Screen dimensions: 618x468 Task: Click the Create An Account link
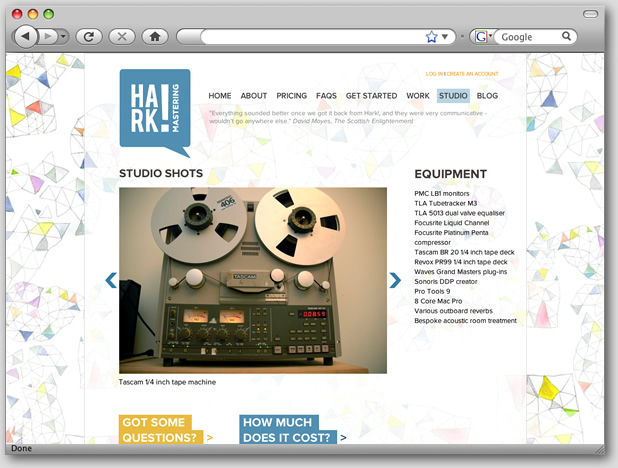pyautogui.click(x=472, y=74)
